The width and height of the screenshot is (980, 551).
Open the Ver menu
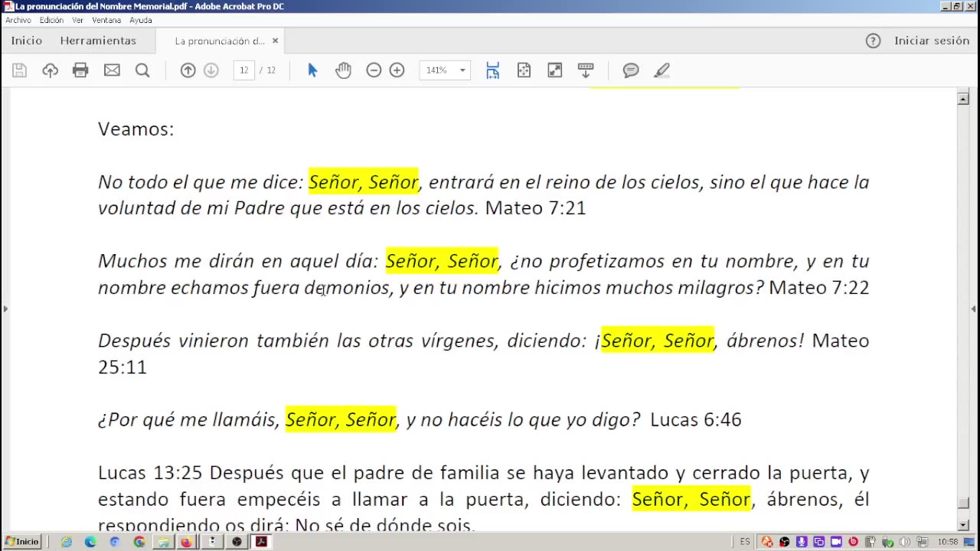coord(77,21)
